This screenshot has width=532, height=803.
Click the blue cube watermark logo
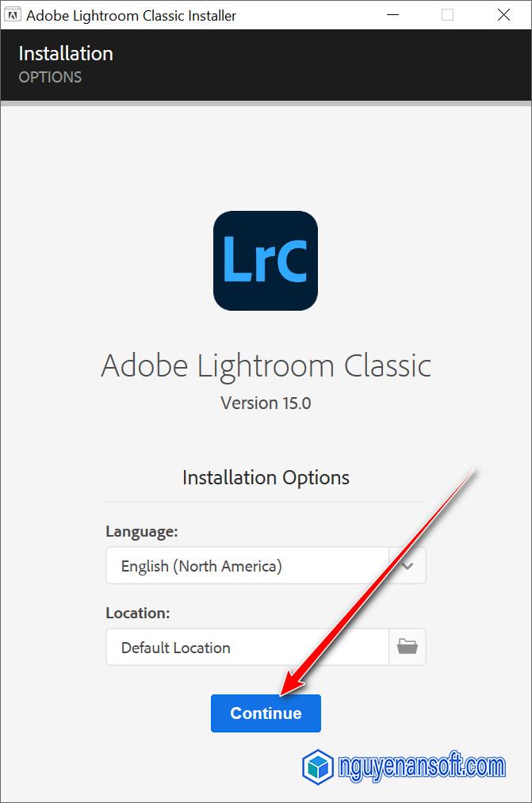(x=319, y=767)
